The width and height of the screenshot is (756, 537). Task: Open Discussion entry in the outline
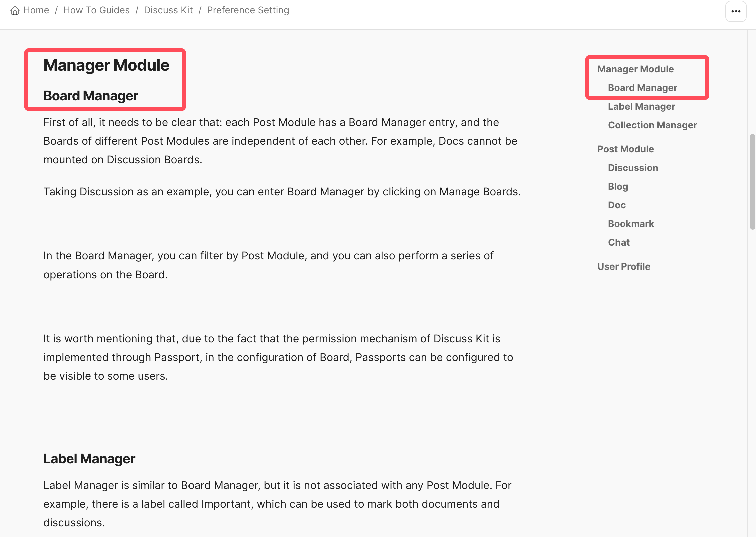pos(633,168)
